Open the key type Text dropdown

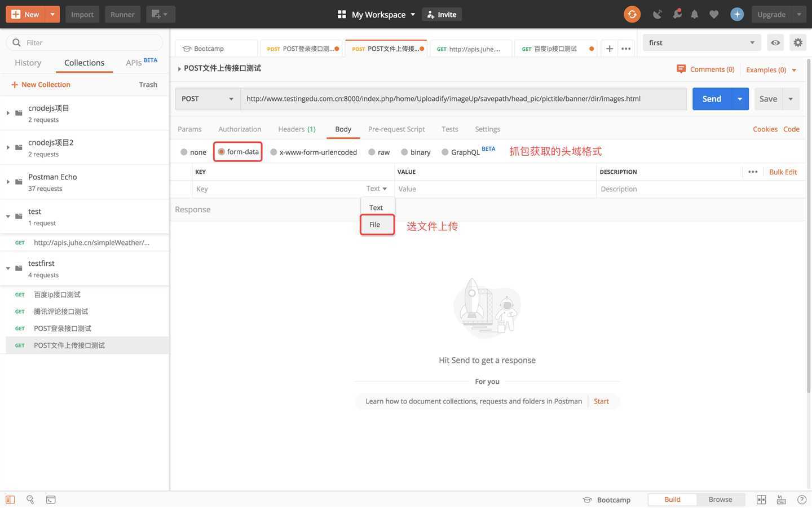tap(376, 189)
